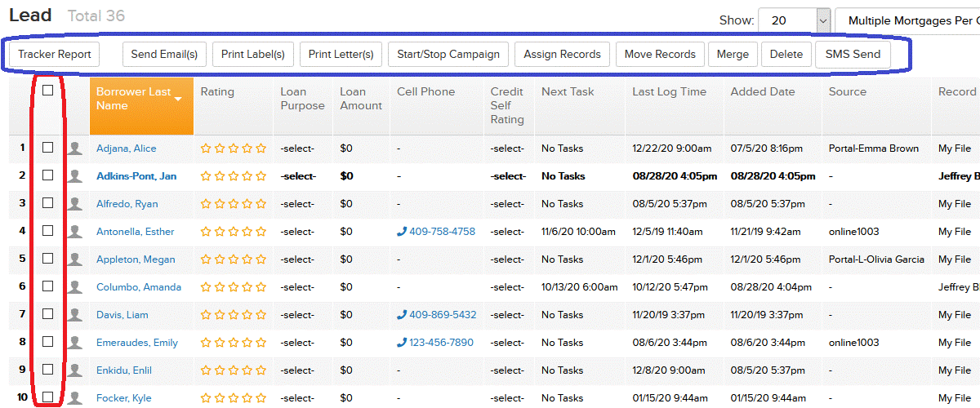Toggle the select-all header checkbox
The width and height of the screenshot is (980, 408).
[48, 91]
